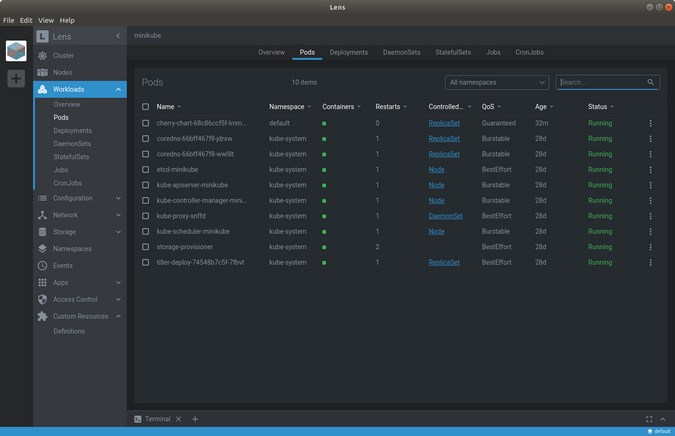Click the minikube cluster icon
Screen dimensions: 675x436
coord(16,51)
